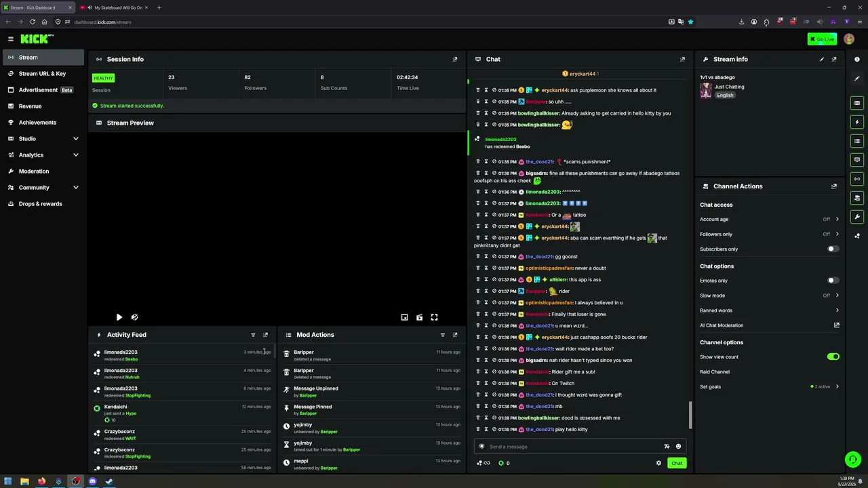Toggle Stream info widget (wrench) in right sidebar

point(857,217)
